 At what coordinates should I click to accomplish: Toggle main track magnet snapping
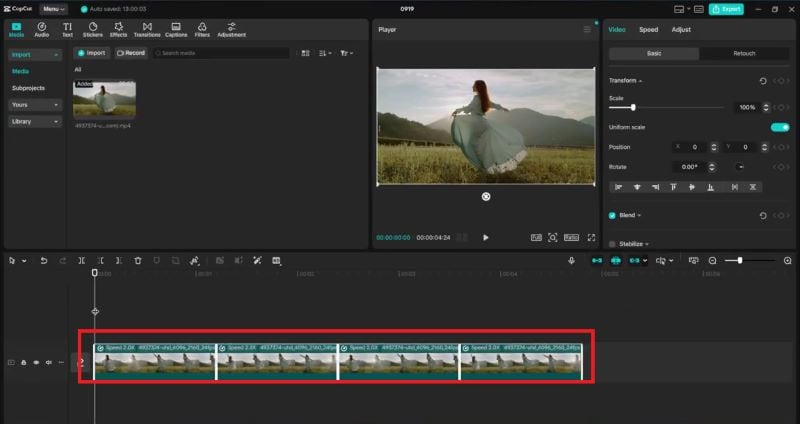point(597,261)
